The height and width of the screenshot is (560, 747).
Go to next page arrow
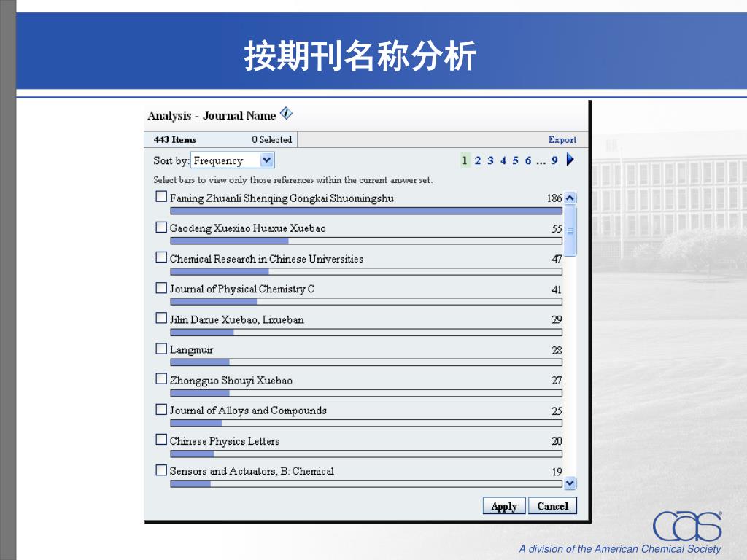coord(570,160)
